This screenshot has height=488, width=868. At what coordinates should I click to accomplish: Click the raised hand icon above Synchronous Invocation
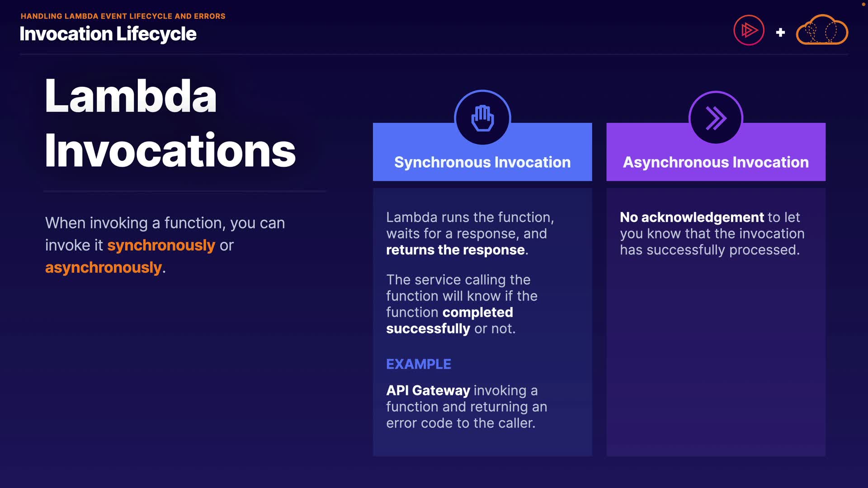pyautogui.click(x=482, y=118)
